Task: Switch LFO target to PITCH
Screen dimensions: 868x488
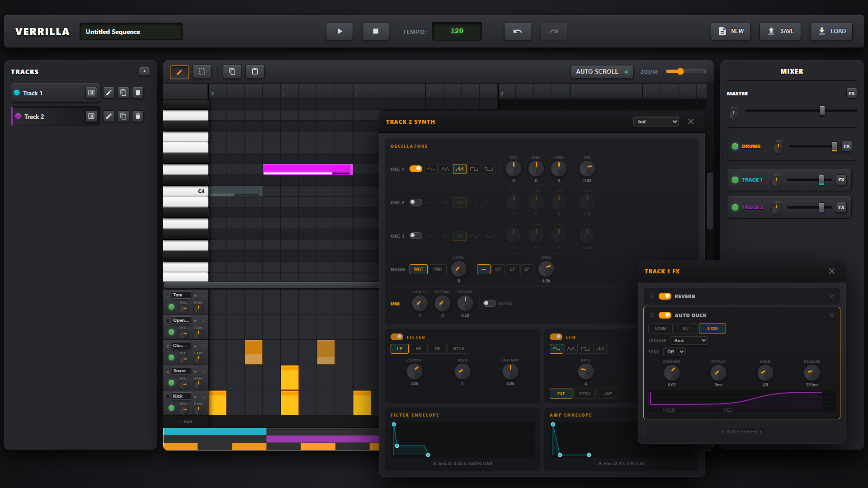Action: click(584, 394)
